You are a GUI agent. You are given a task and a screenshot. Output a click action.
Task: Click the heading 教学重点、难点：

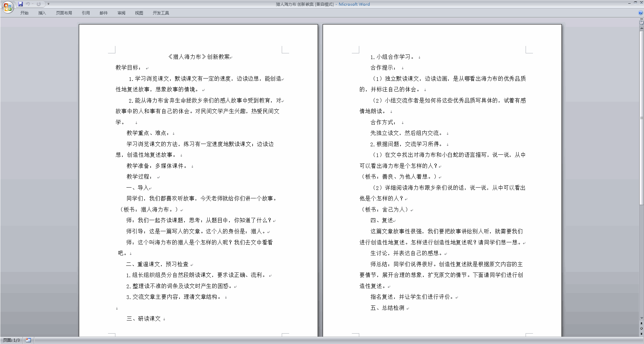[148, 133]
